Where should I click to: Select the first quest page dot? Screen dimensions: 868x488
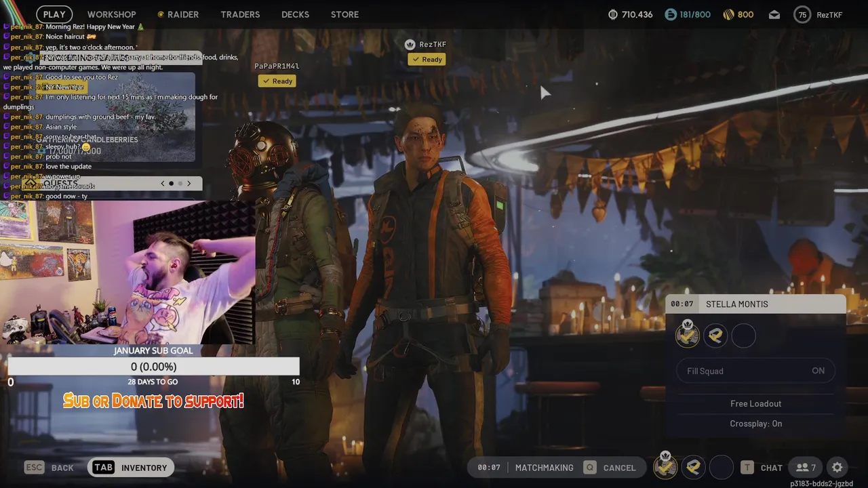click(172, 183)
